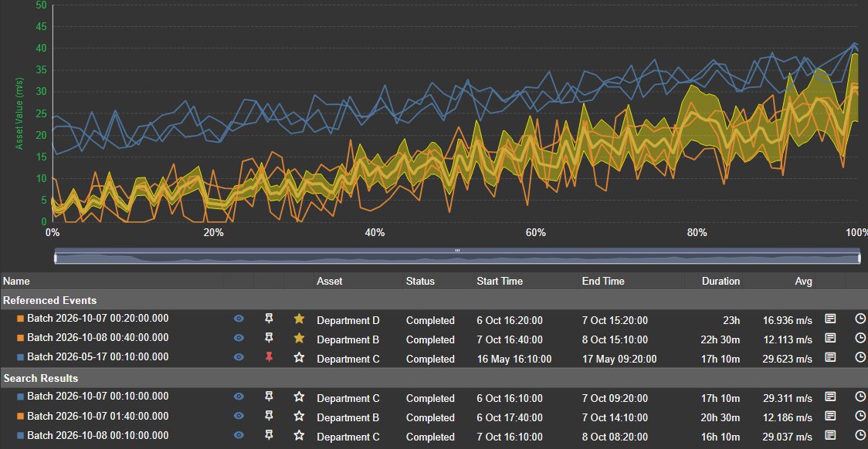Hide Batch 2026-10-07 01:40:00.000 with eye icon
The width and height of the screenshot is (868, 449).
(239, 416)
